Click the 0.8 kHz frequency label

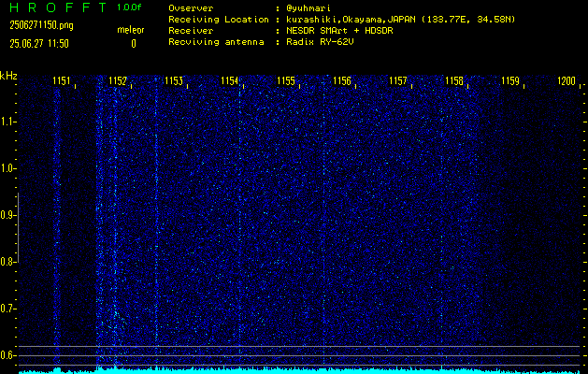point(7,262)
